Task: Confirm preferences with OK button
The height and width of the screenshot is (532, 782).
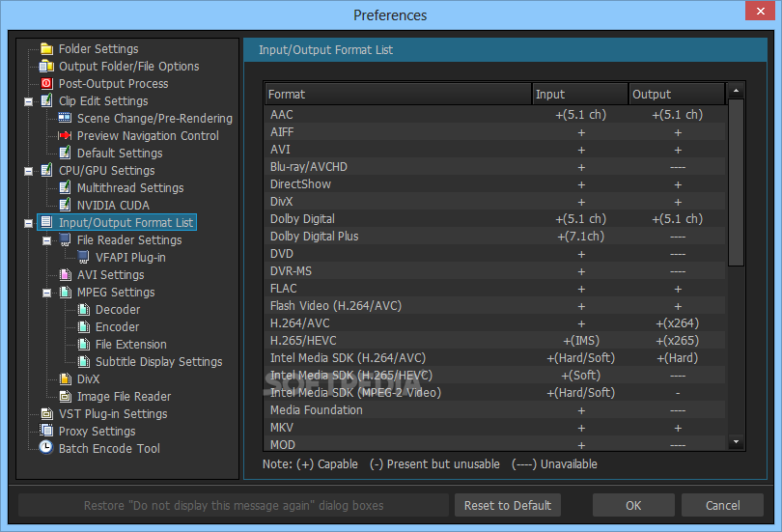Action: pos(633,506)
